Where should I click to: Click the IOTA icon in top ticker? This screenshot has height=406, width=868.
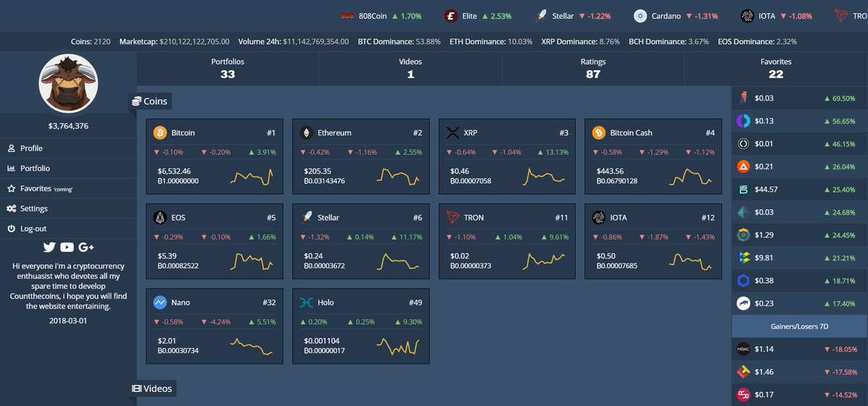[x=747, y=16]
